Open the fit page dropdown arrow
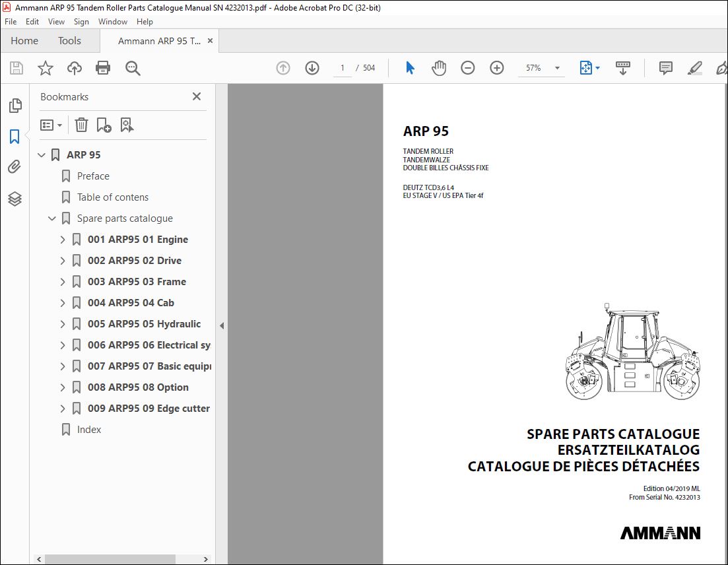Screen dimensions: 728x565 597,68
